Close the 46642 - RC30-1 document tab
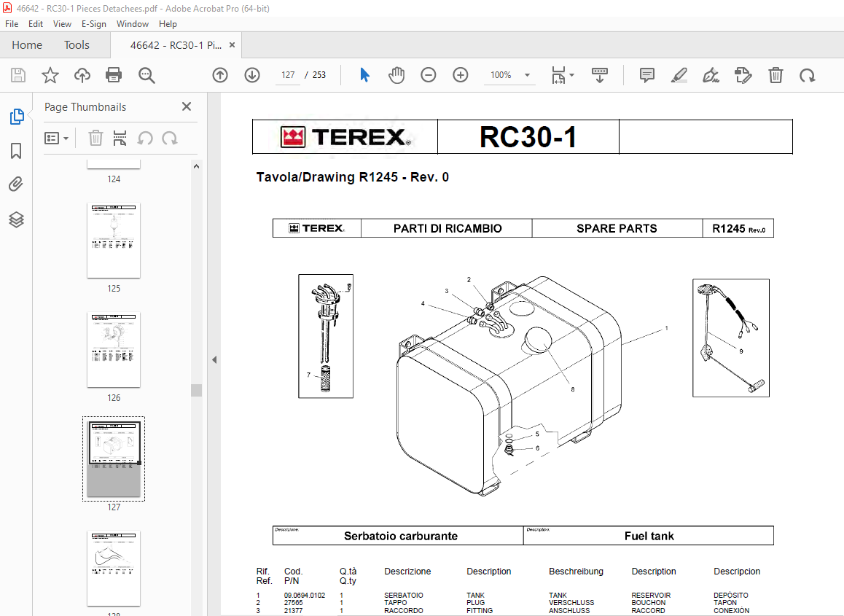This screenshot has width=844, height=616. tap(232, 45)
